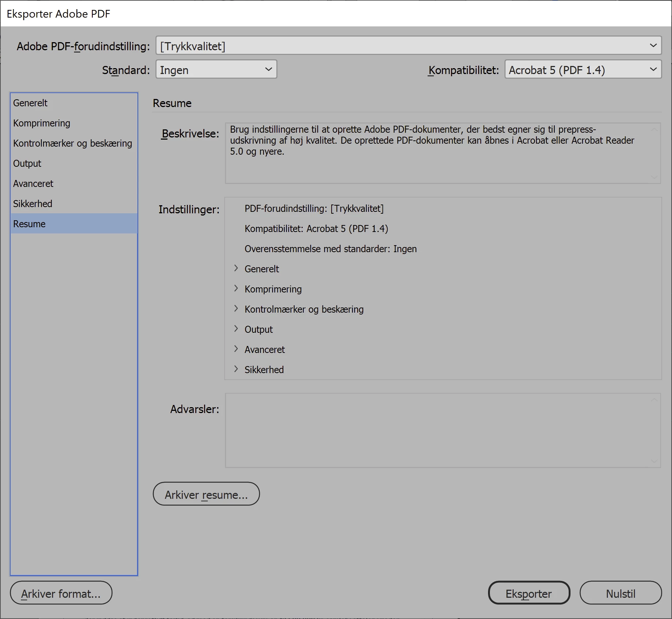Select Komprimering in the left category list
The image size is (672, 619).
point(74,123)
